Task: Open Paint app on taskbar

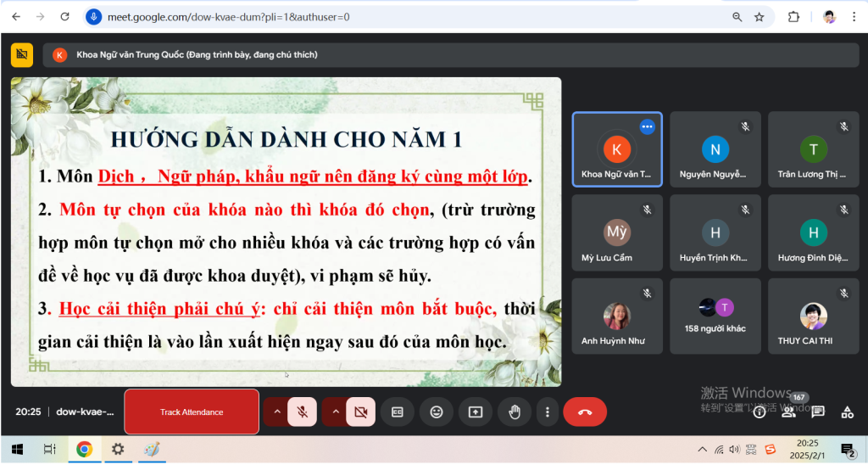Action: pyautogui.click(x=151, y=449)
